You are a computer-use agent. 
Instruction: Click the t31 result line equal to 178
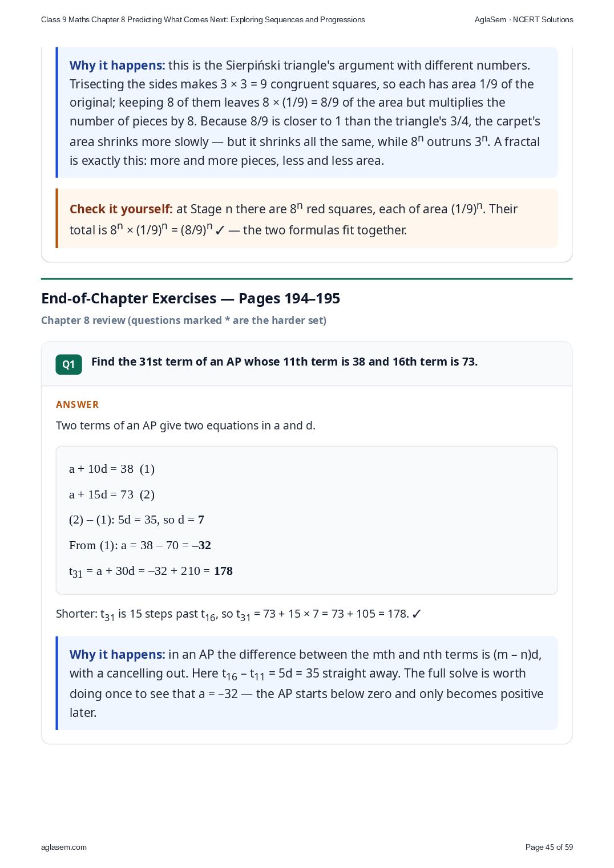(x=151, y=571)
